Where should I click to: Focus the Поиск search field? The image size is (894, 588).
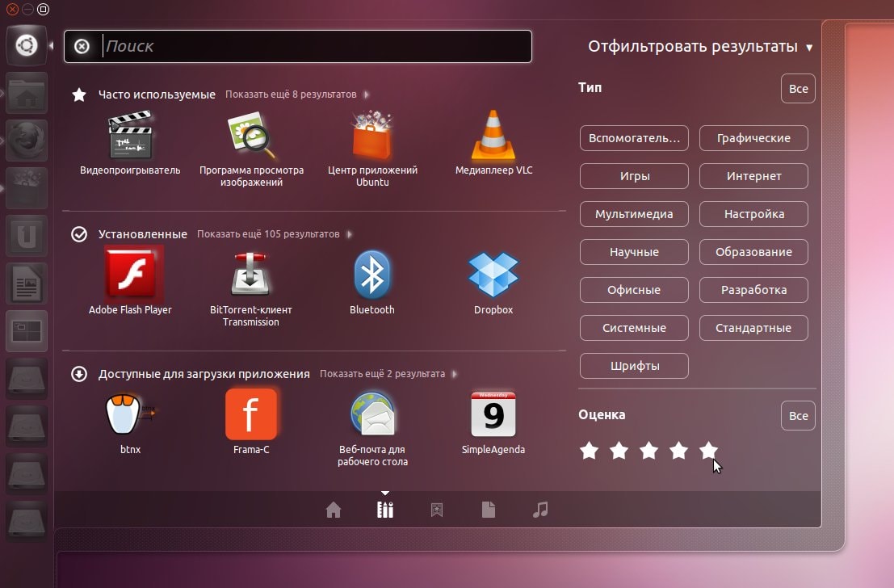pyautogui.click(x=298, y=46)
